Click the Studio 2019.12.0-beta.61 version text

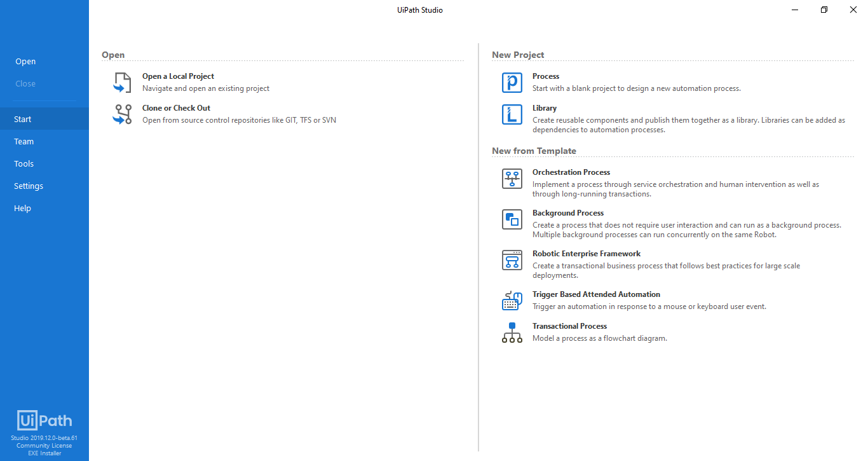coord(44,438)
